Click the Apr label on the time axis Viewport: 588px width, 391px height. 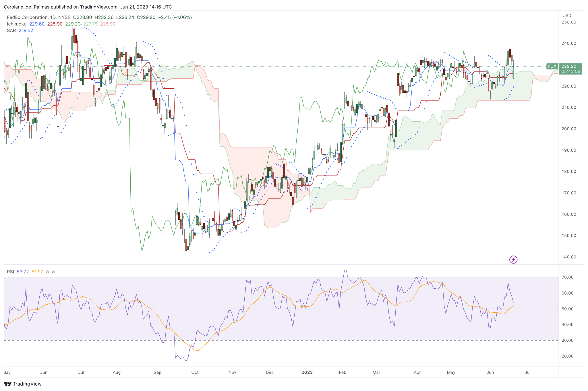[417, 372]
